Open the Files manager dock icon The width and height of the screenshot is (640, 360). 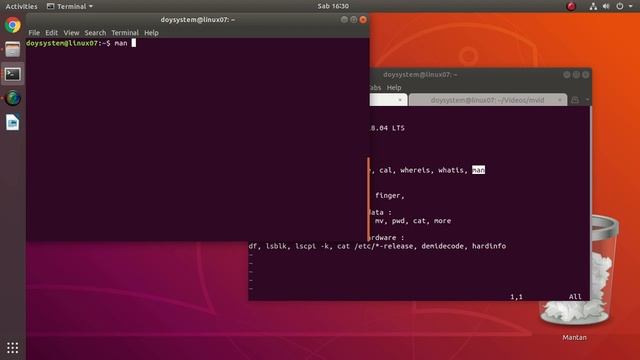point(13,49)
